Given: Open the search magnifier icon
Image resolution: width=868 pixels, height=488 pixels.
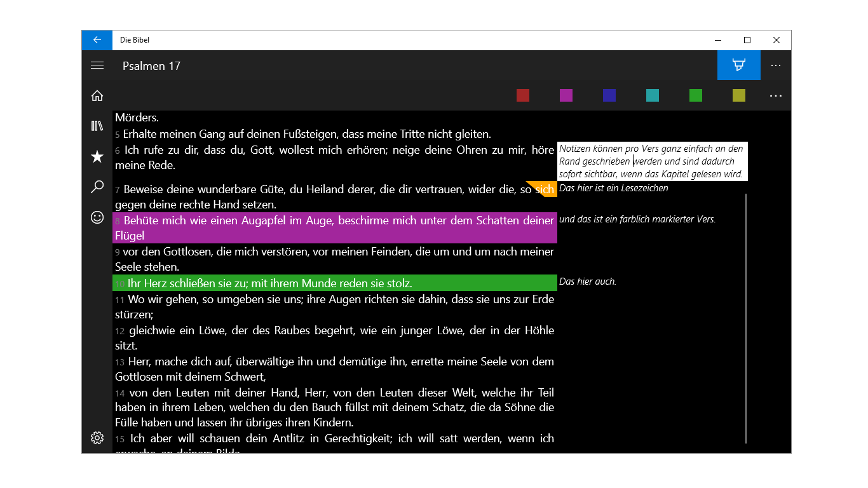Looking at the screenshot, I should pos(97,187).
